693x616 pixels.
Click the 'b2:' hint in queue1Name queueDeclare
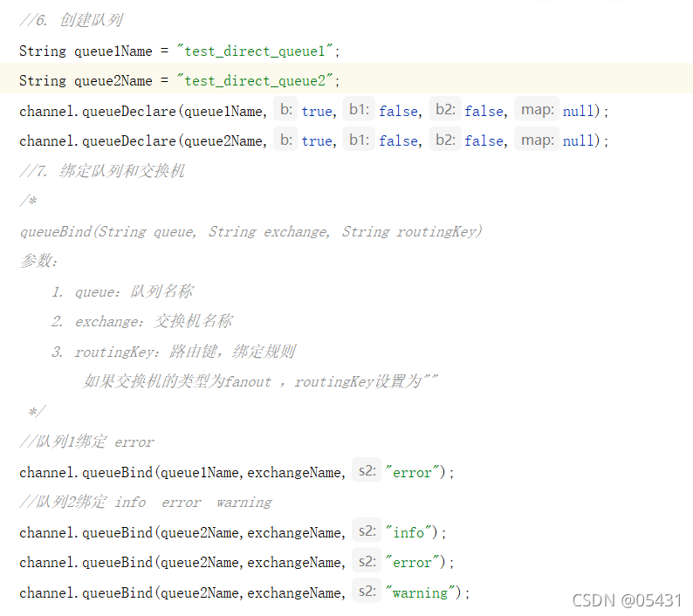(445, 109)
